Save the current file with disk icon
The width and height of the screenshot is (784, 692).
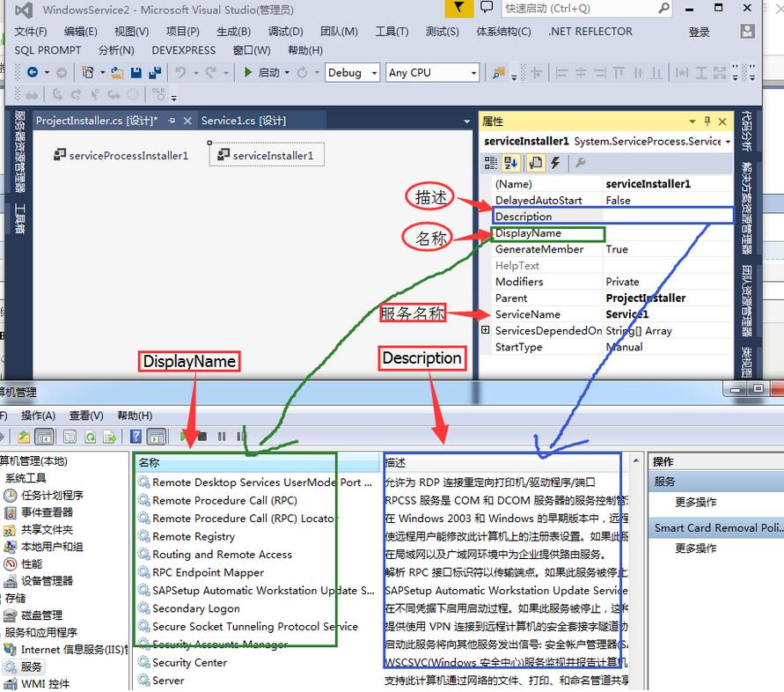[136, 72]
